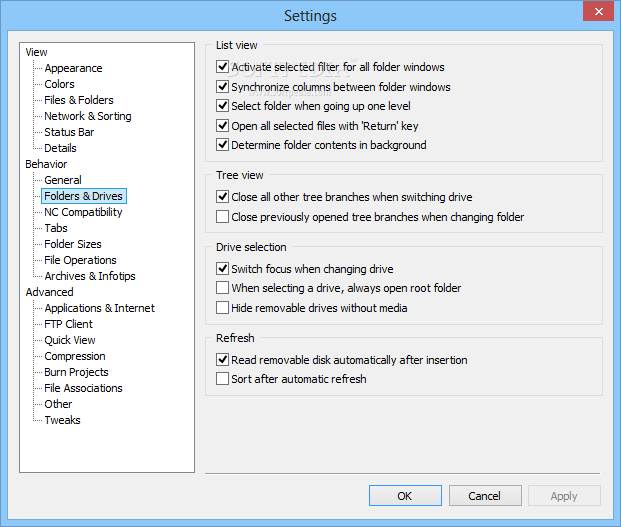The image size is (621, 527).
Task: Open NC Compatibility settings
Action: pyautogui.click(x=83, y=212)
